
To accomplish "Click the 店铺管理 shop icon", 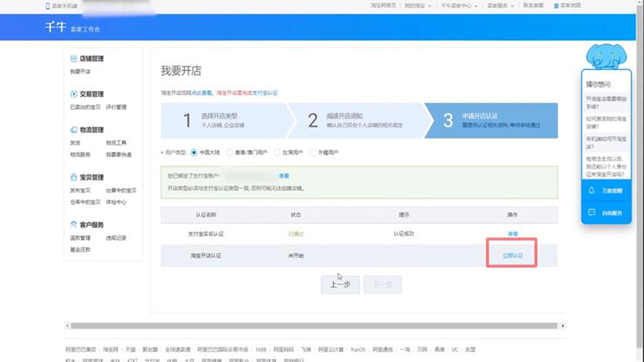I will click(73, 59).
